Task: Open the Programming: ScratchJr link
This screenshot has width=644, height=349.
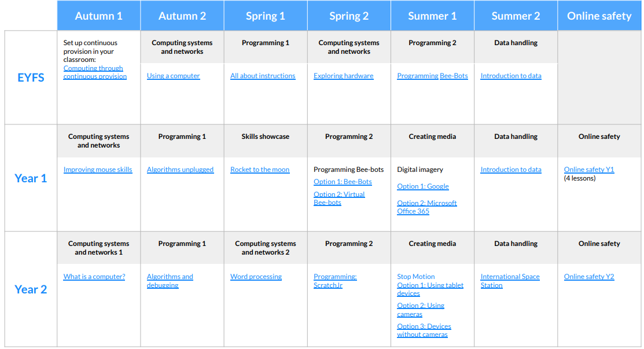Action: click(x=335, y=281)
